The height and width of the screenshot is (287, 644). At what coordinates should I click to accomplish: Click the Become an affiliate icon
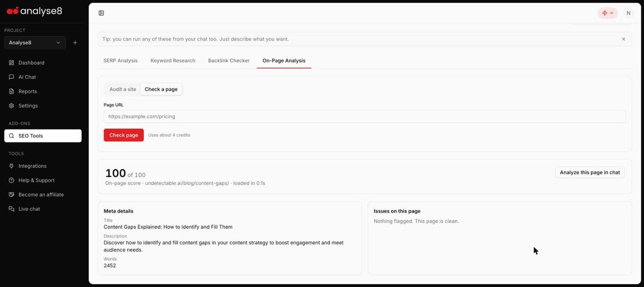(12, 195)
